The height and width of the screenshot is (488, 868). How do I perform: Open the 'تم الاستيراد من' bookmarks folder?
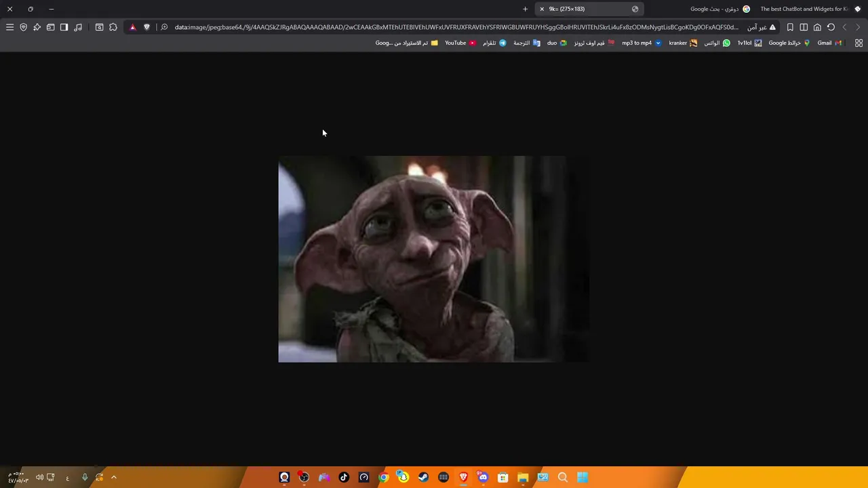(x=407, y=43)
